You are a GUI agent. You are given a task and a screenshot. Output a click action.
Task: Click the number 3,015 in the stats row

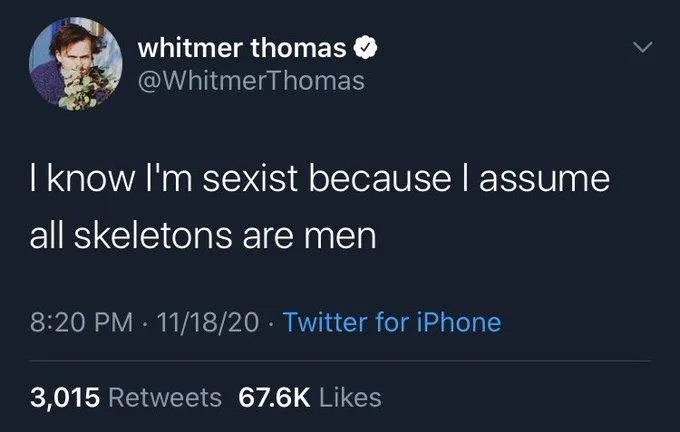[x=65, y=397]
